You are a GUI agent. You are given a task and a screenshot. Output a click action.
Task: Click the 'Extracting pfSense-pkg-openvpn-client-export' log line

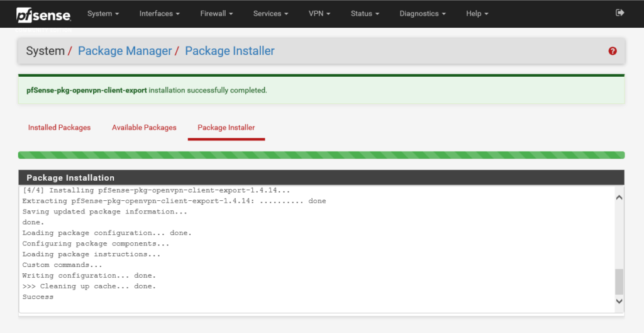(x=174, y=201)
